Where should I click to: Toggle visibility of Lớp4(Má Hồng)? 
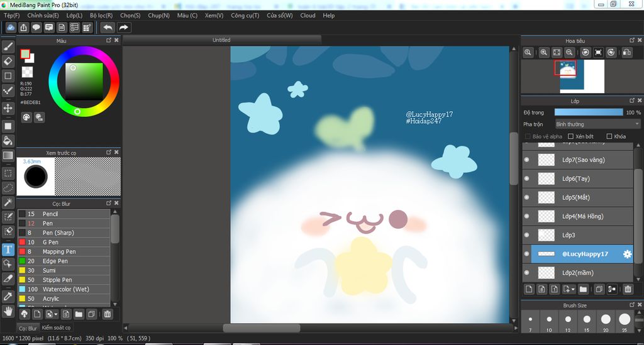(527, 216)
